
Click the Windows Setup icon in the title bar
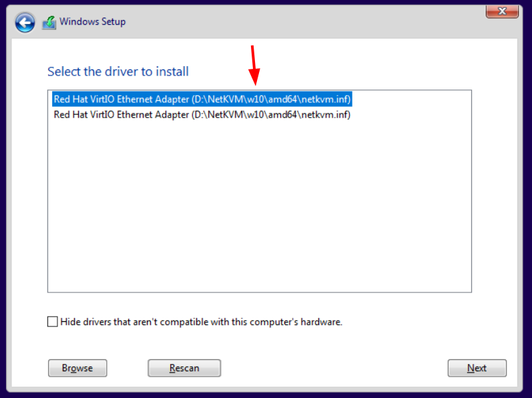tap(49, 22)
